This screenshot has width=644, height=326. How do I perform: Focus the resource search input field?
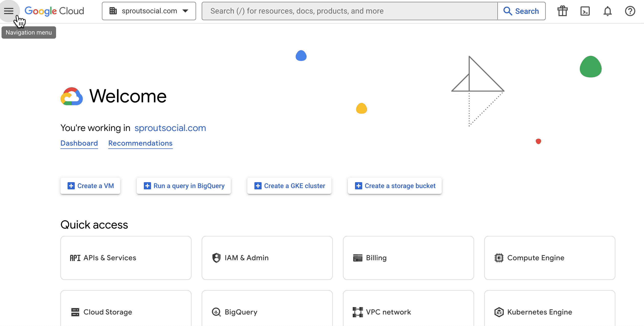349,11
